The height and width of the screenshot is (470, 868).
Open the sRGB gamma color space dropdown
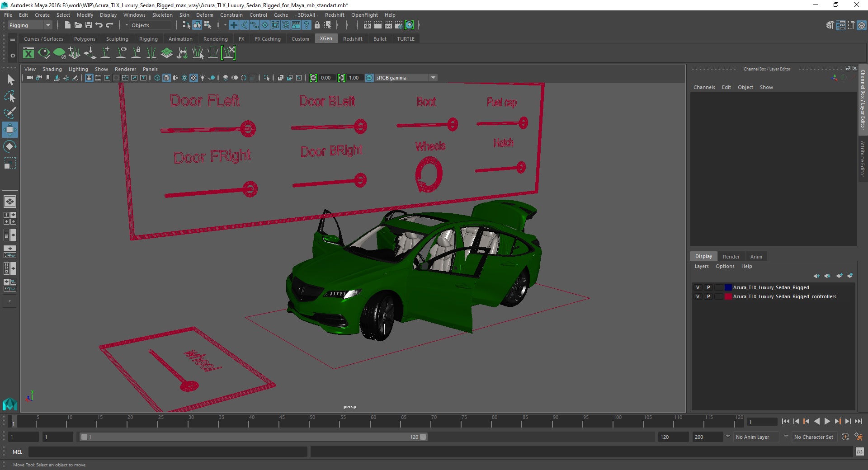point(406,78)
